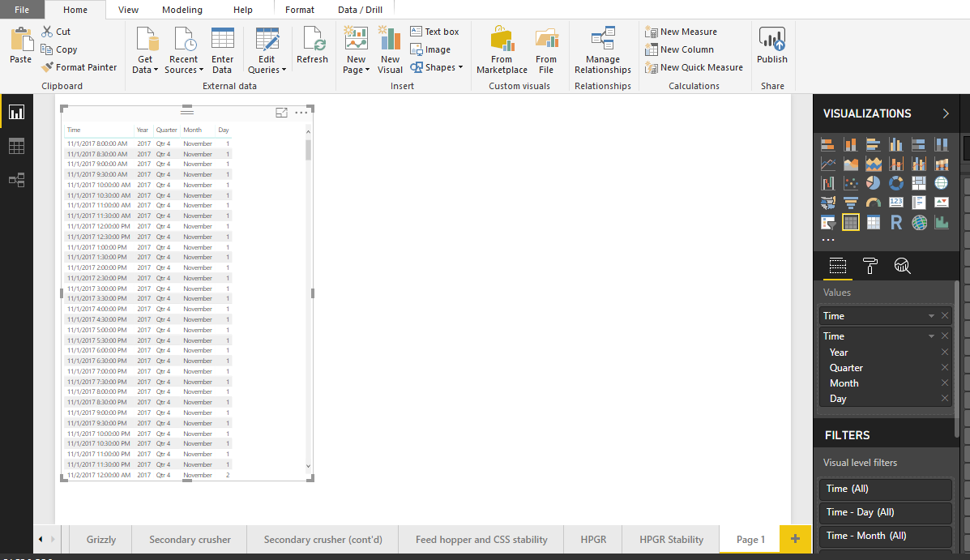This screenshot has height=560, width=970.
Task: Remove Month from the Time hierarchy
Action: [945, 383]
